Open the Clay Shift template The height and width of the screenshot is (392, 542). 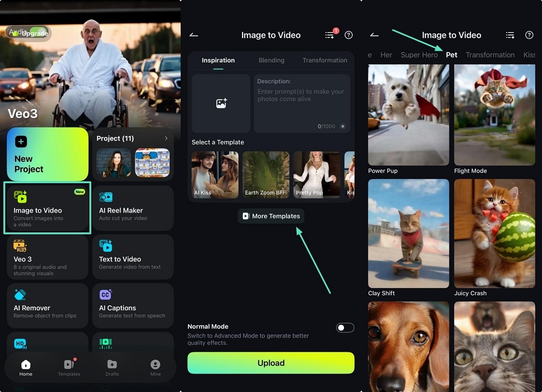click(x=409, y=234)
